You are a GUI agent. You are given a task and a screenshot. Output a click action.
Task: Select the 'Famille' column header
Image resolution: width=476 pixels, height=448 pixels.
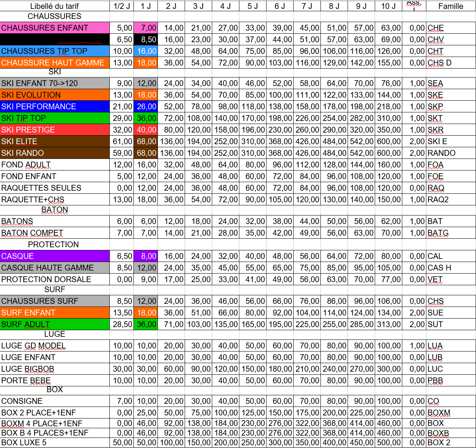[450, 6]
